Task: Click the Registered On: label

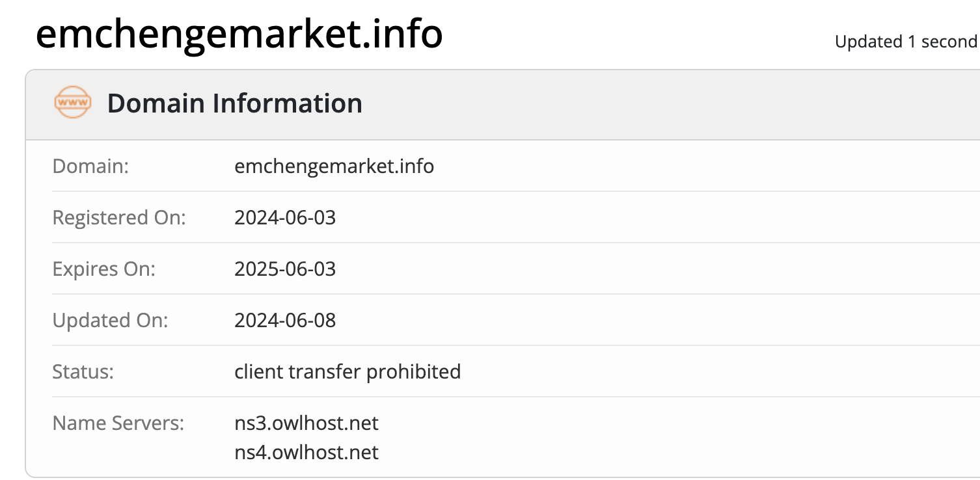Action: tap(119, 217)
